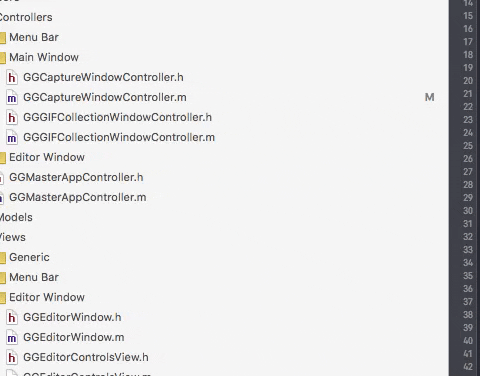The height and width of the screenshot is (376, 480).
Task: Open GGMasterAppController.m file
Action: pos(78,197)
